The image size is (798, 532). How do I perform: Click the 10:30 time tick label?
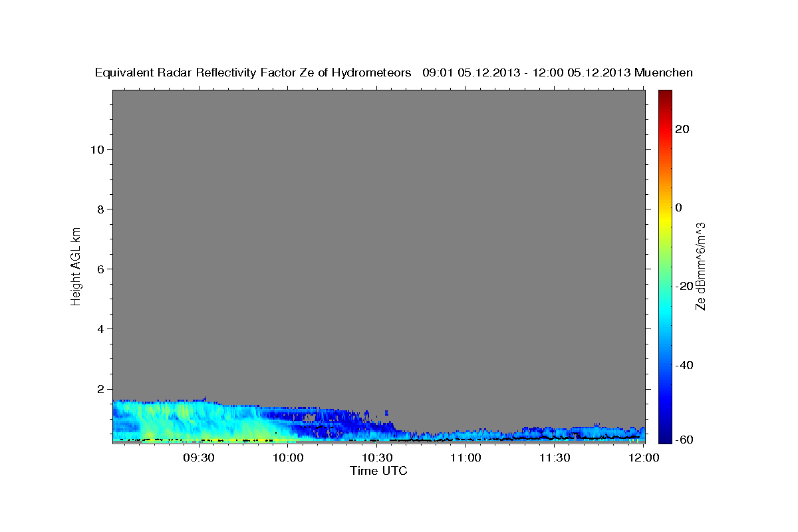pos(376,458)
